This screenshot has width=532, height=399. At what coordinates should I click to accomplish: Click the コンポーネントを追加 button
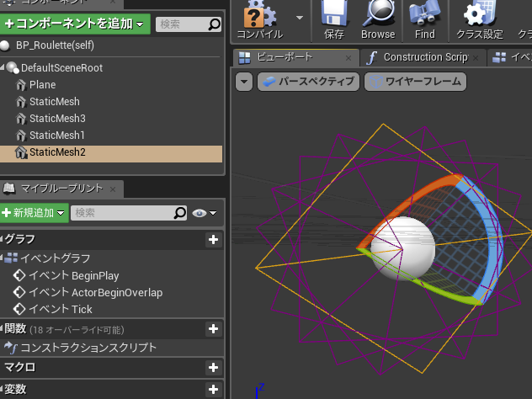75,24
